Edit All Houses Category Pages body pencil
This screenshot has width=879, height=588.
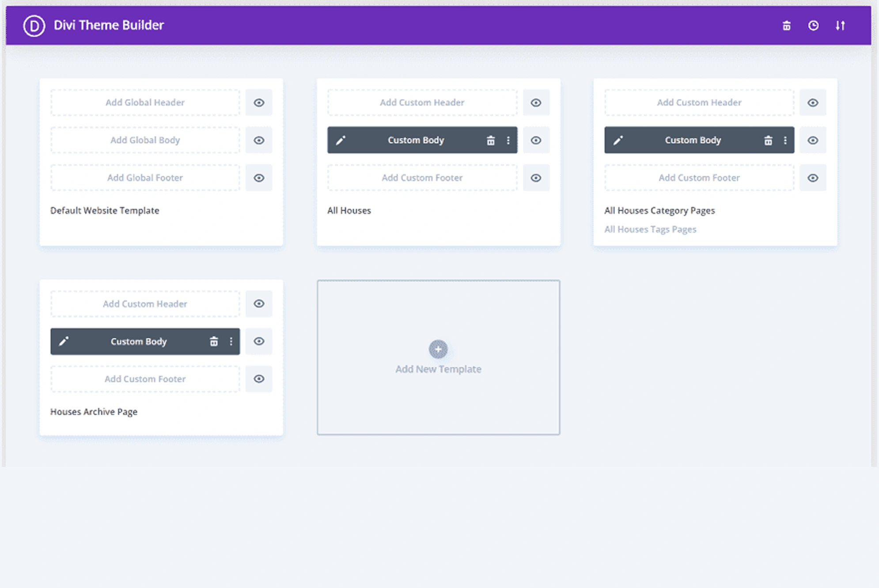coord(618,140)
